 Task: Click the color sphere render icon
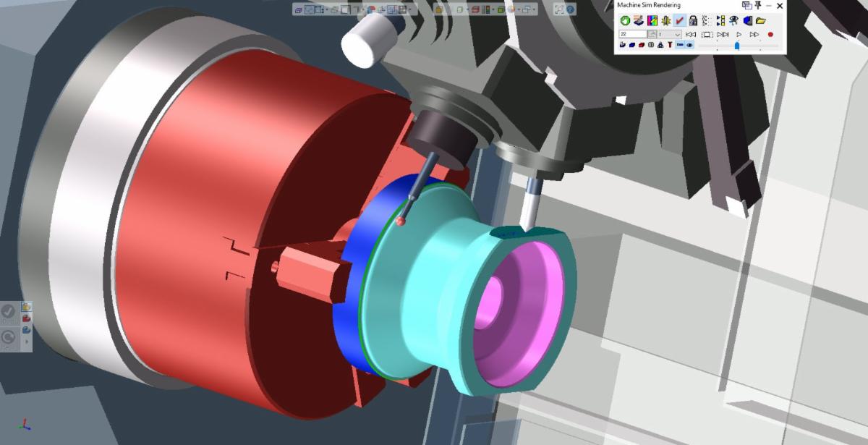(x=511, y=9)
